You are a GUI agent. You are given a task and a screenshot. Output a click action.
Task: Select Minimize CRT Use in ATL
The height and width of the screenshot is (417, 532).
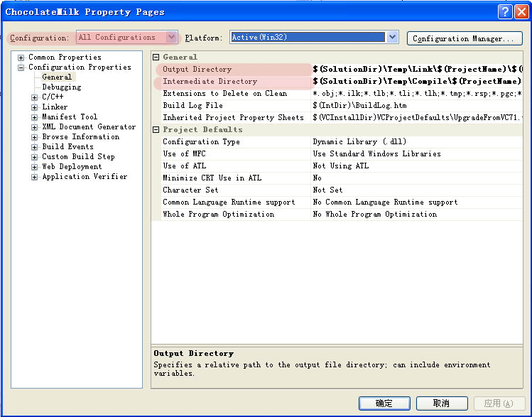[x=236, y=178]
